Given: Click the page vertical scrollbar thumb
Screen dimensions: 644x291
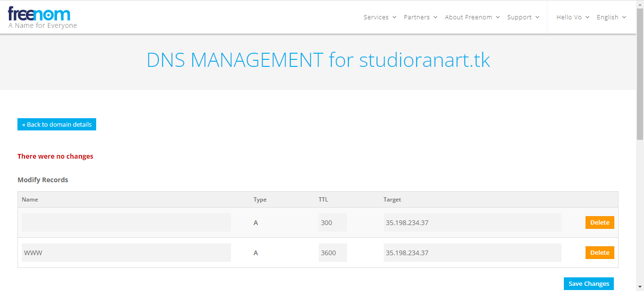Looking at the screenshot, I should click(x=640, y=74).
